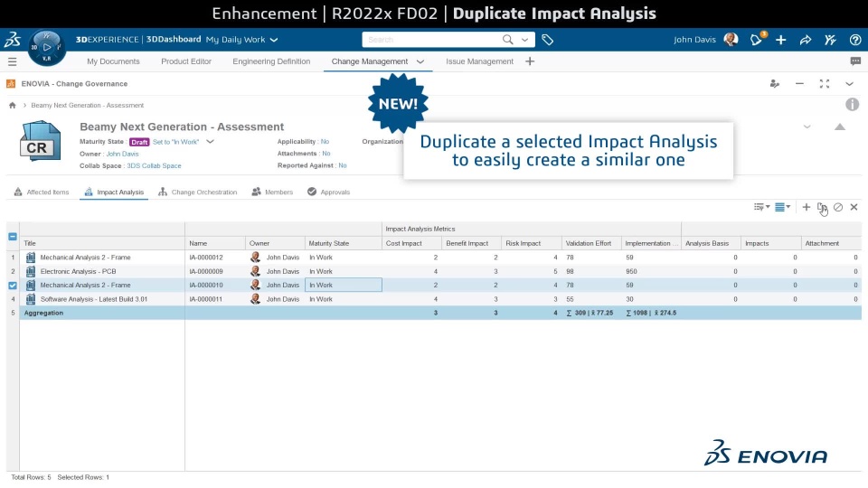Sort by Cost Impact column header

[x=411, y=243]
